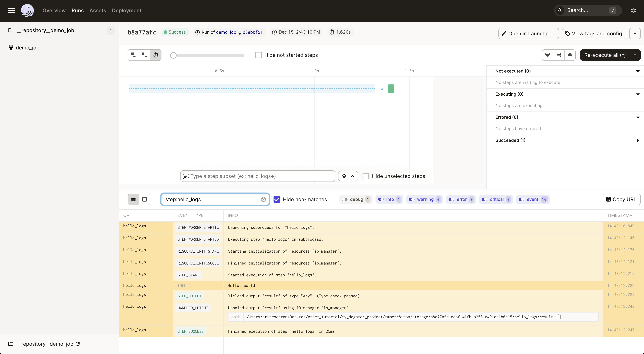
Task: Expand the Succeeded (1) section
Action: coord(637,140)
